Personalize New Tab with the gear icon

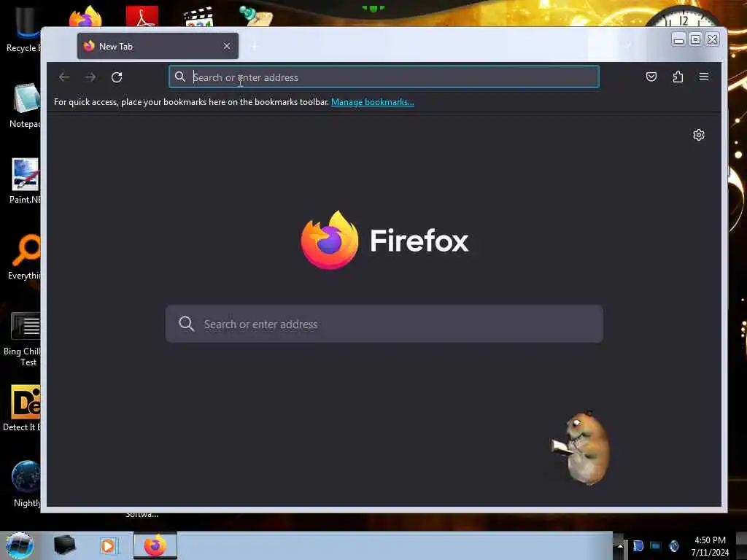click(x=698, y=135)
